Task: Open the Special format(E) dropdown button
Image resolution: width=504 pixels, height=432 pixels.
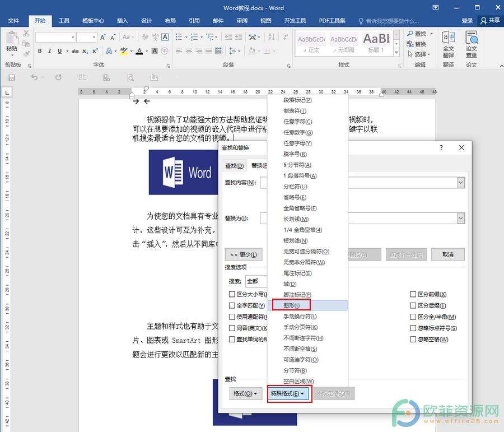Action: coord(287,393)
